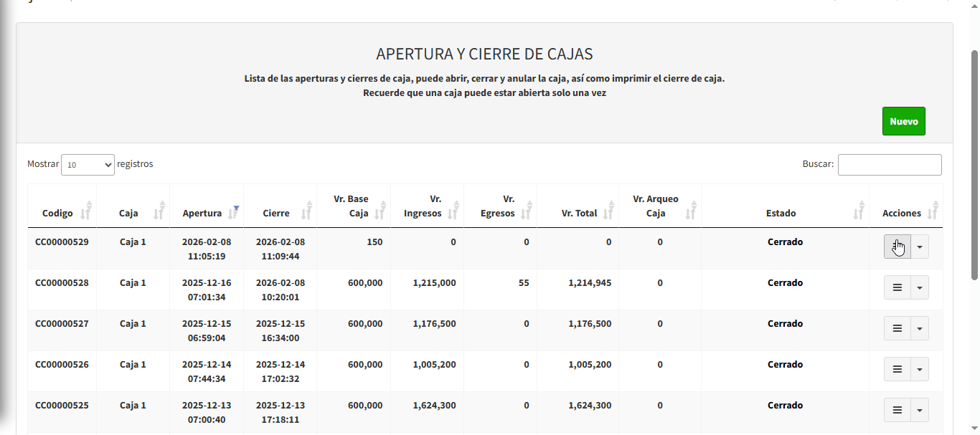Image resolution: width=980 pixels, height=435 pixels.
Task: Click the page vertical scrollbar
Action: click(x=974, y=165)
